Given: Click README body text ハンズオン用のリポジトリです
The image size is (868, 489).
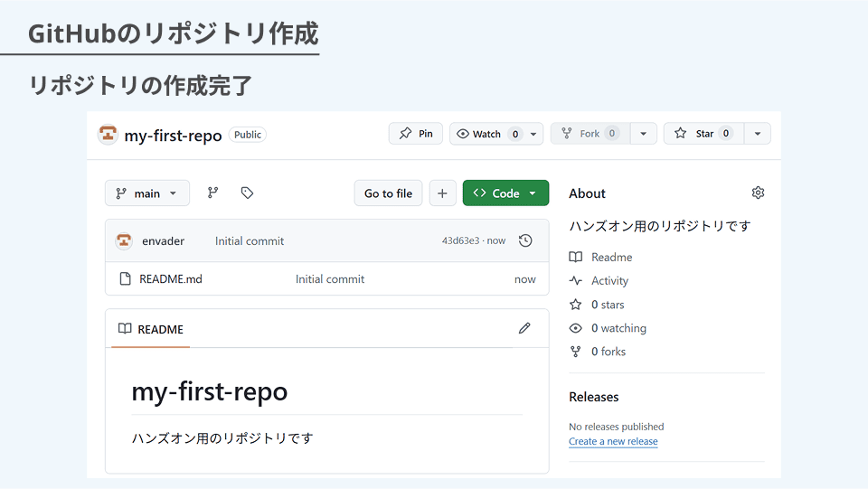Looking at the screenshot, I should point(222,438).
